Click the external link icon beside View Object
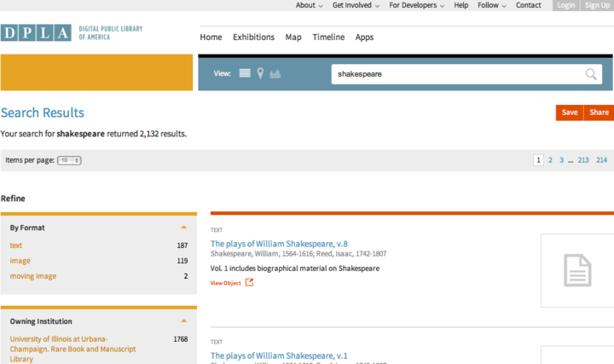Viewport: 614px width, 364px height. pyautogui.click(x=249, y=282)
